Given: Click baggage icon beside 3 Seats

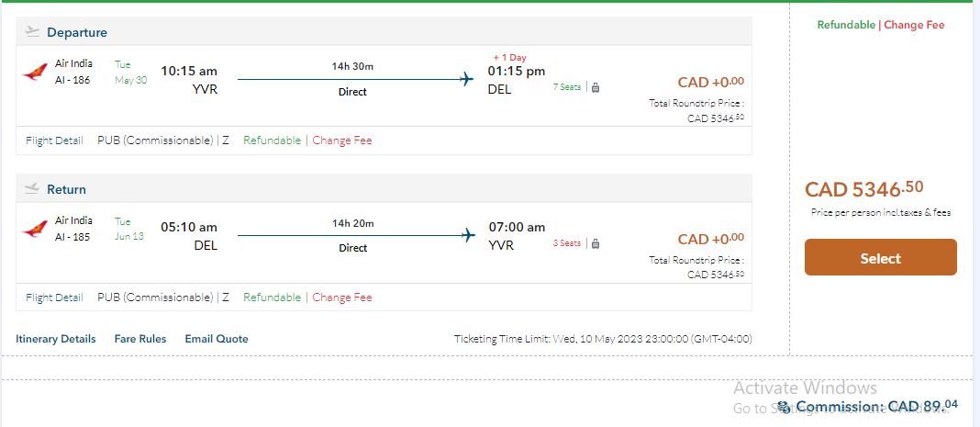Looking at the screenshot, I should (x=595, y=244).
